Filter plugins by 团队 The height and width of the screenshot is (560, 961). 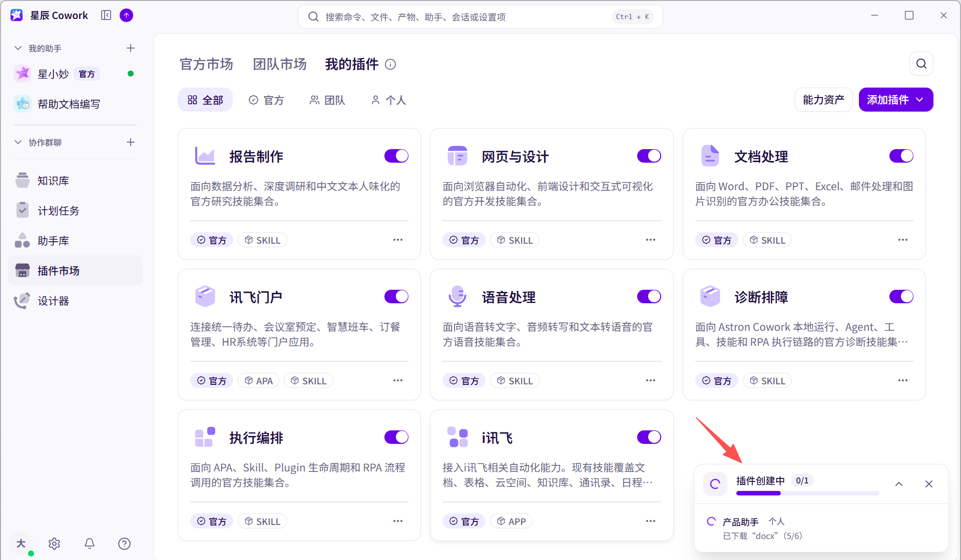point(327,100)
